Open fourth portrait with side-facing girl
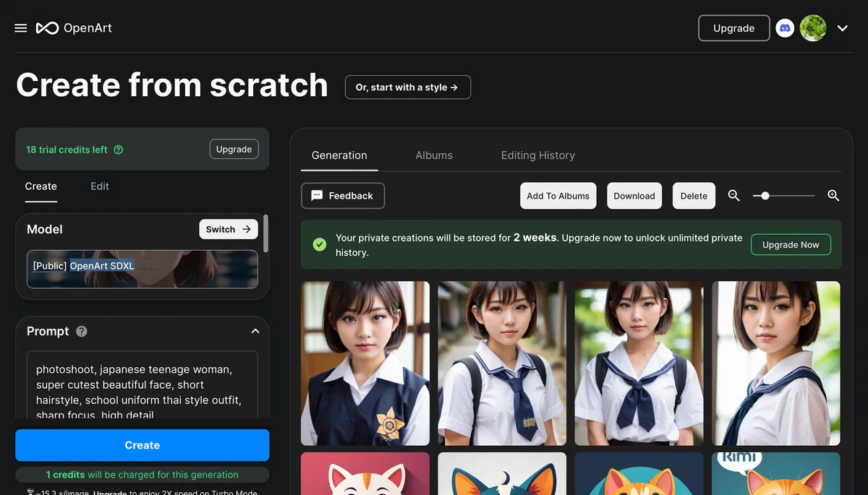 (776, 363)
